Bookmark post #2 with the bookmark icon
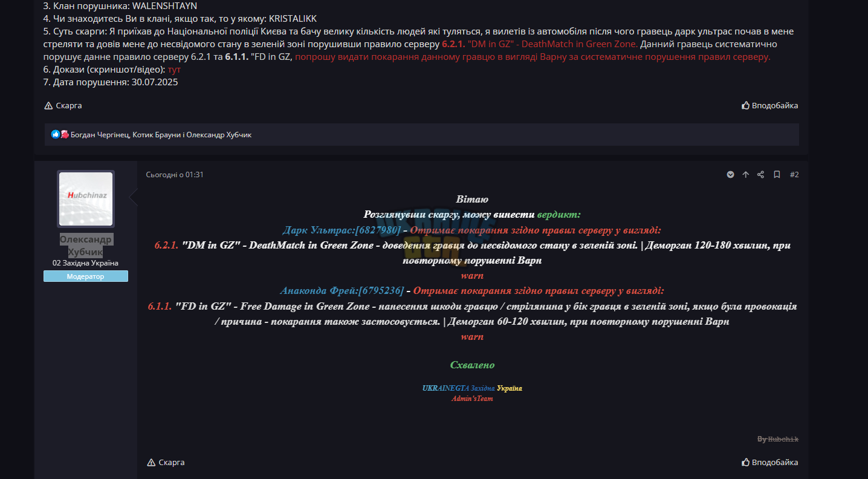This screenshot has height=479, width=868. coord(777,175)
